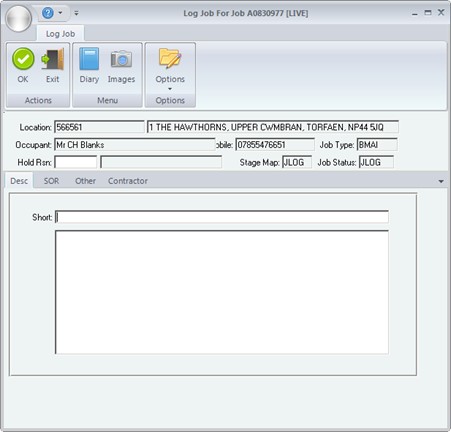Click the Options folder icon

tap(170, 58)
